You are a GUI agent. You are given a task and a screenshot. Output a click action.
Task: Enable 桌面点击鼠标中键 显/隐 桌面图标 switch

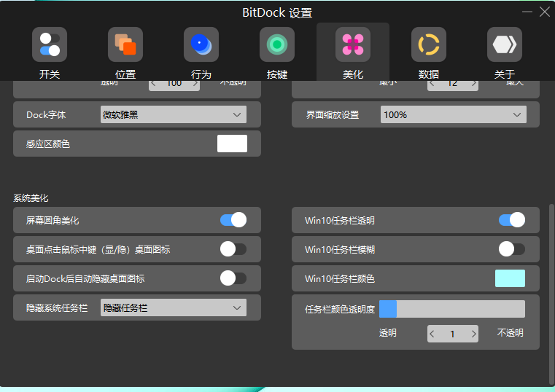(x=233, y=249)
